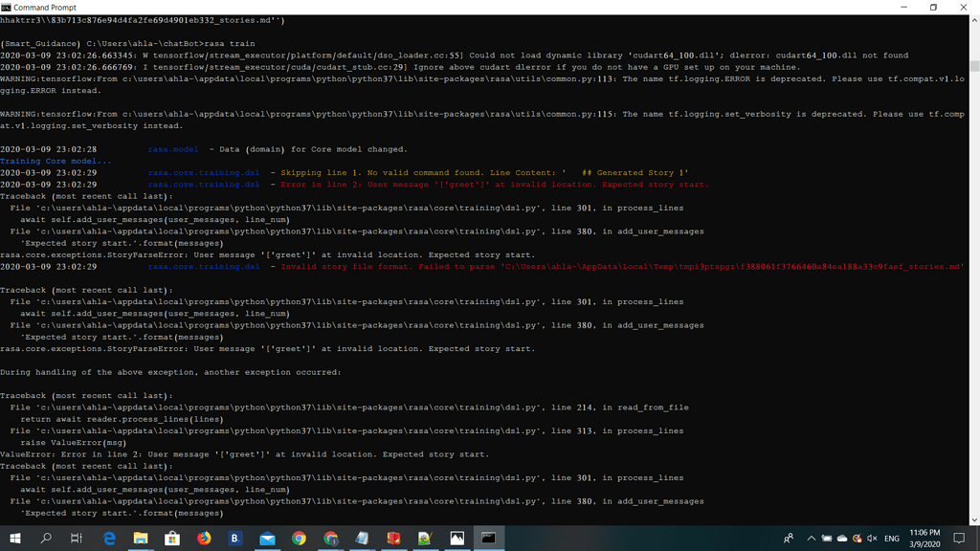Image resolution: width=980 pixels, height=551 pixels.
Task: Click the Command Prompt title bar icon
Action: click(8, 8)
